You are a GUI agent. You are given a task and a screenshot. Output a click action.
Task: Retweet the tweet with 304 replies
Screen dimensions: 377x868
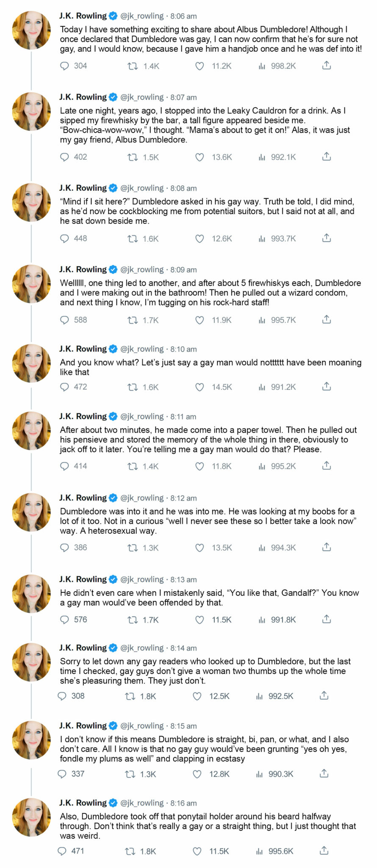(133, 66)
